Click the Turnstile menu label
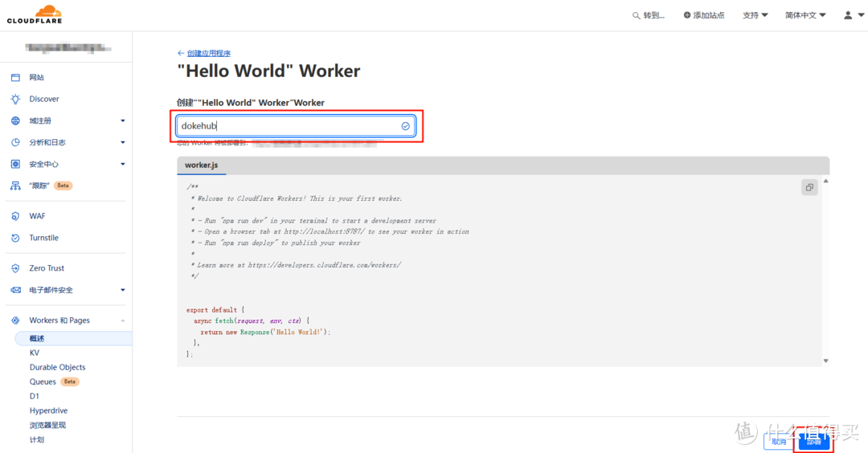Screen dimensions: 868x453 (x=43, y=238)
